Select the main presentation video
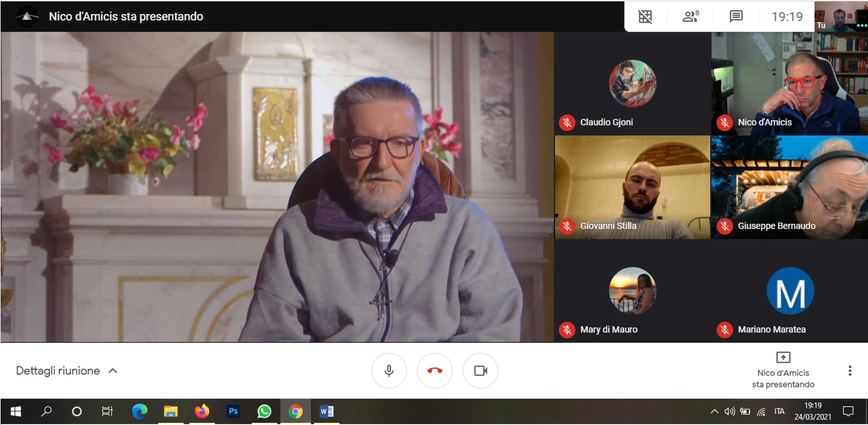Image resolution: width=868 pixels, height=425 pixels. tap(277, 187)
